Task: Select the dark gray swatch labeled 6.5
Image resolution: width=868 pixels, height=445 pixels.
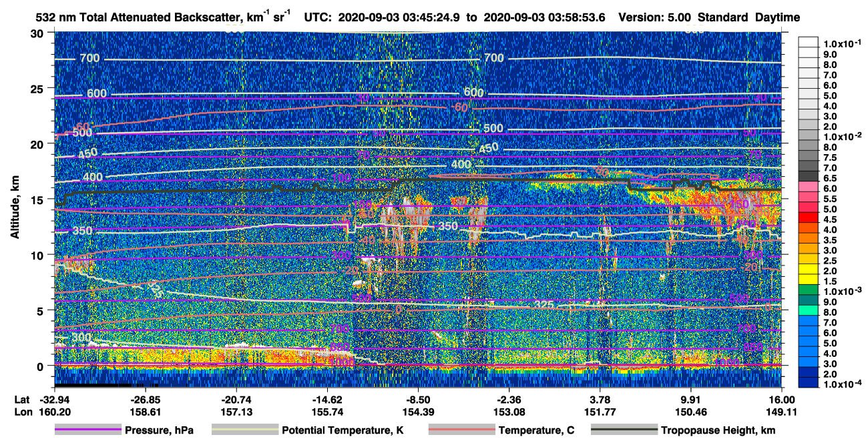Action: 809,177
